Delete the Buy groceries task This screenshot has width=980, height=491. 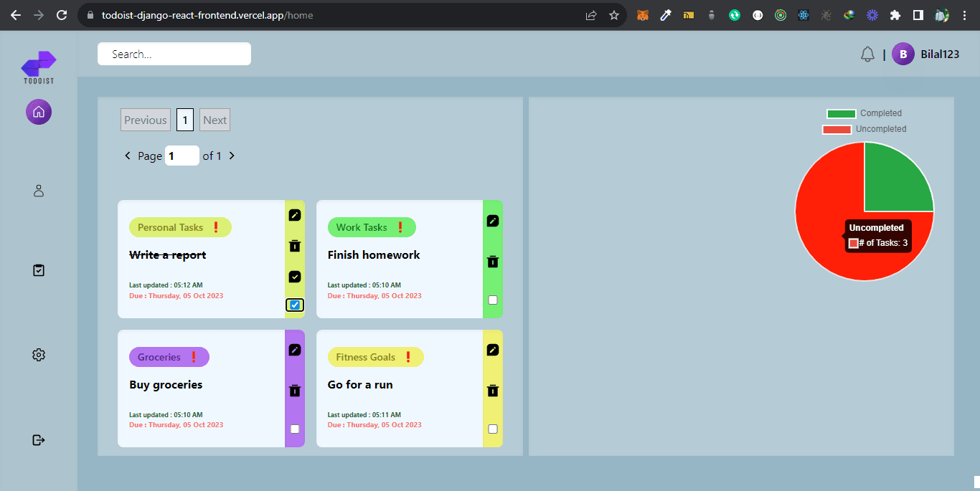(295, 391)
